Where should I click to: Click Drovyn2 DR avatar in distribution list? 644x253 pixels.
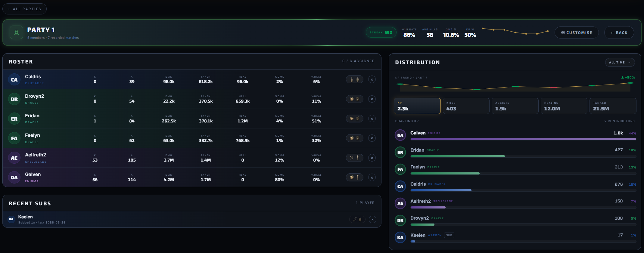[400, 221]
